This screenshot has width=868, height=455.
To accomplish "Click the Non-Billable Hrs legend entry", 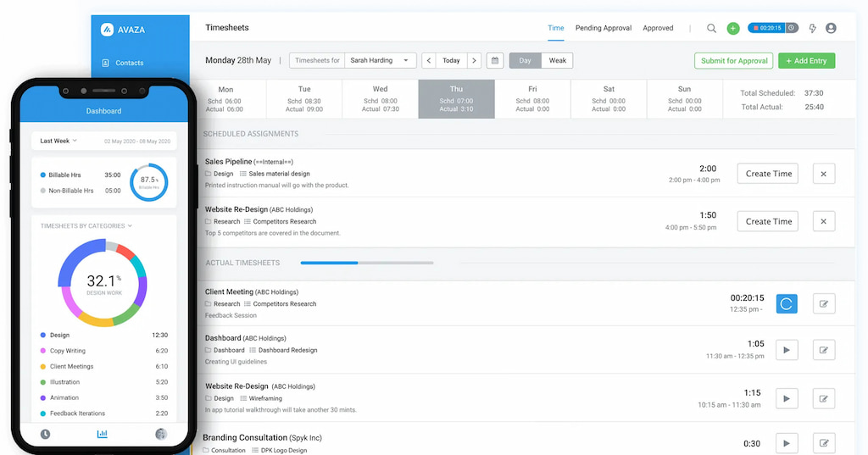I will click(81, 191).
